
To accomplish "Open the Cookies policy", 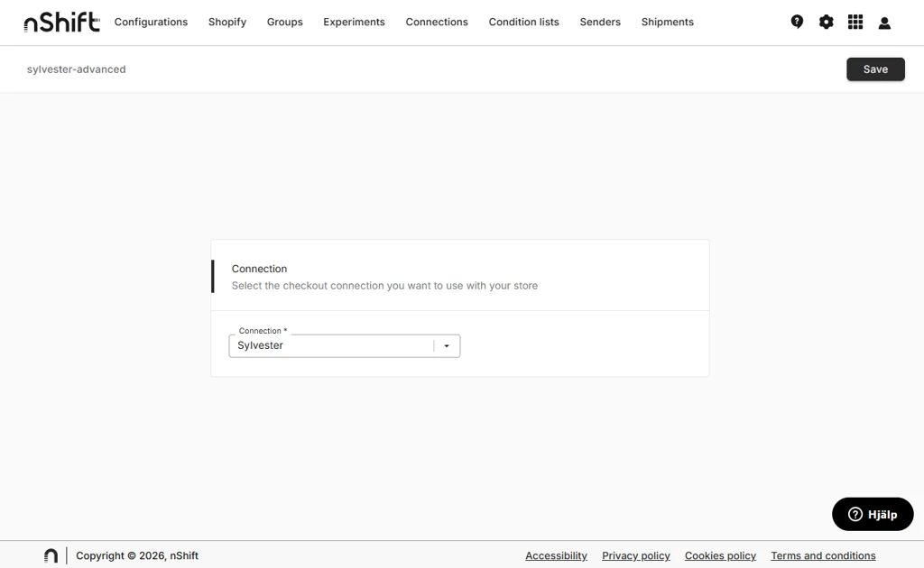I will click(x=720, y=555).
